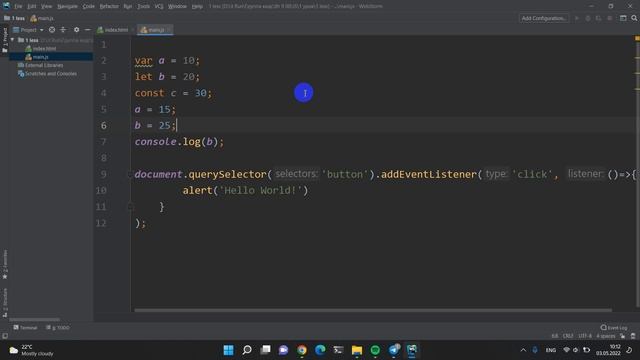Viewport: 640px width, 360px height.
Task: Click Add Configuration button
Action: coord(544,18)
